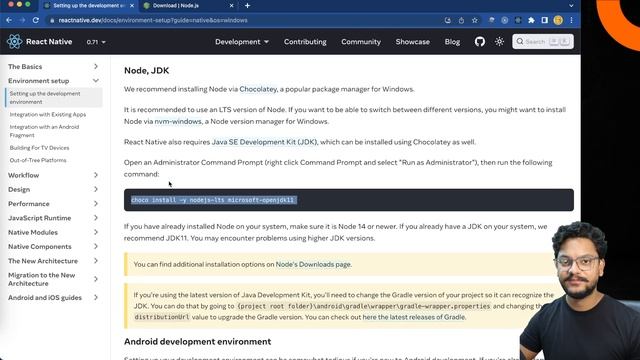Click the browser forward arrow
The width and height of the screenshot is (640, 360).
(22, 20)
